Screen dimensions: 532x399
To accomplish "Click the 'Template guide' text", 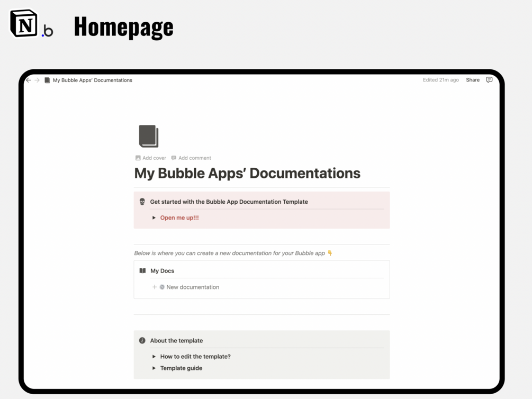I will (181, 368).
